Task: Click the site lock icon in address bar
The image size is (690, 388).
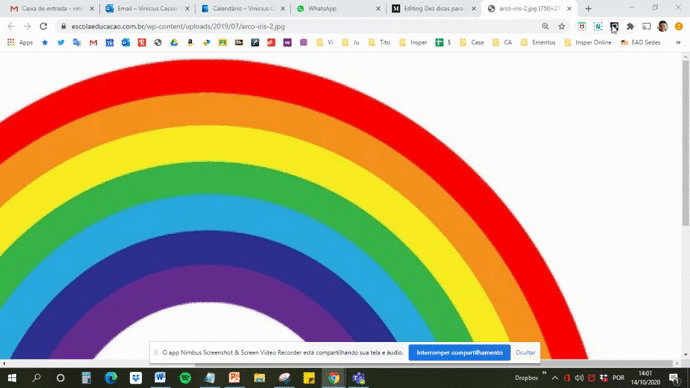Action: [63, 26]
